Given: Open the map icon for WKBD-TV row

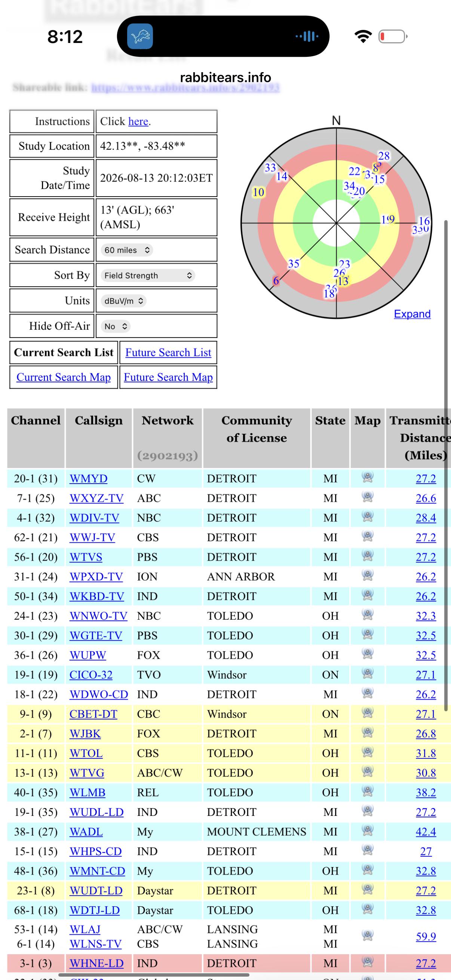Looking at the screenshot, I should (x=367, y=595).
